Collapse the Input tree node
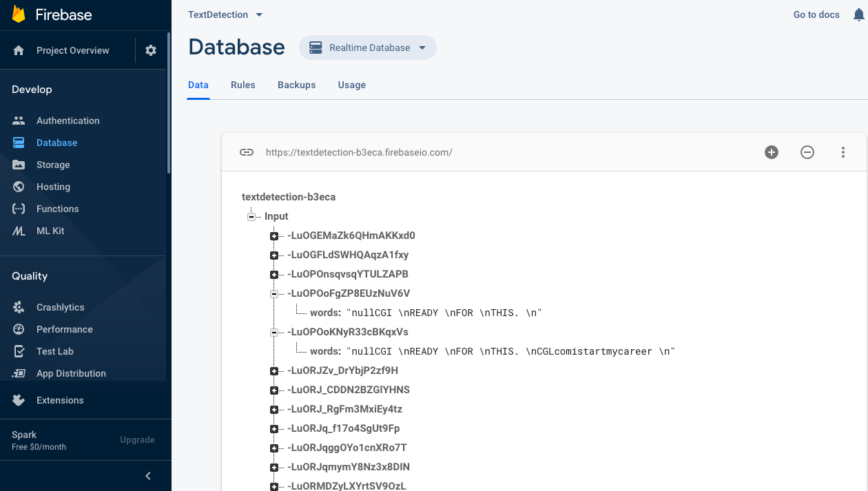868x491 pixels. [251, 216]
